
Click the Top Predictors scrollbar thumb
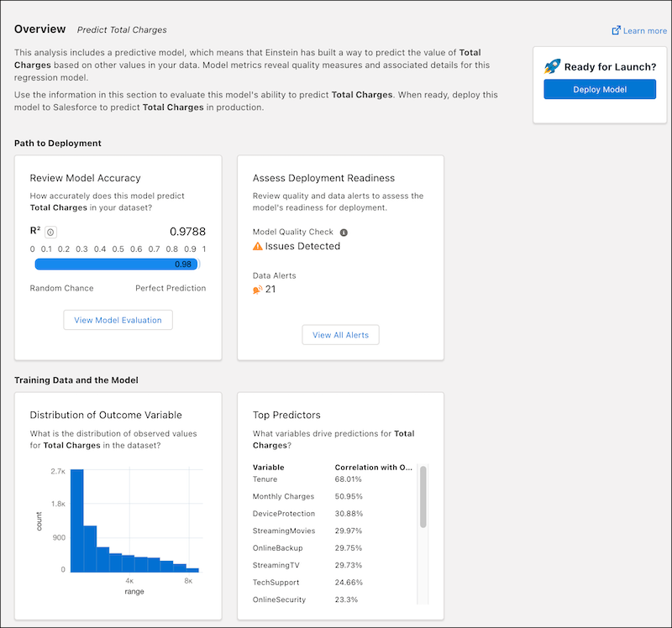[x=423, y=497]
